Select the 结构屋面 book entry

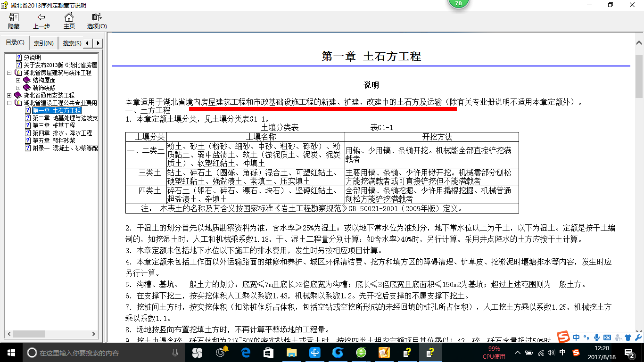coord(44,80)
